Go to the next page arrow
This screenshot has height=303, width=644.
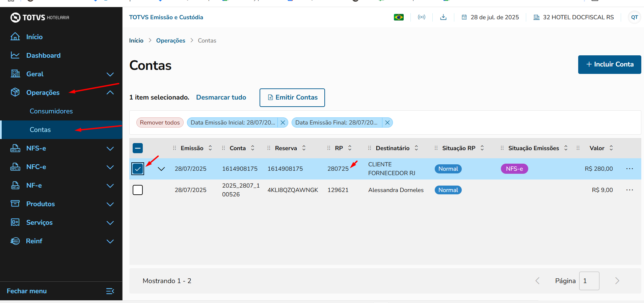point(617,281)
